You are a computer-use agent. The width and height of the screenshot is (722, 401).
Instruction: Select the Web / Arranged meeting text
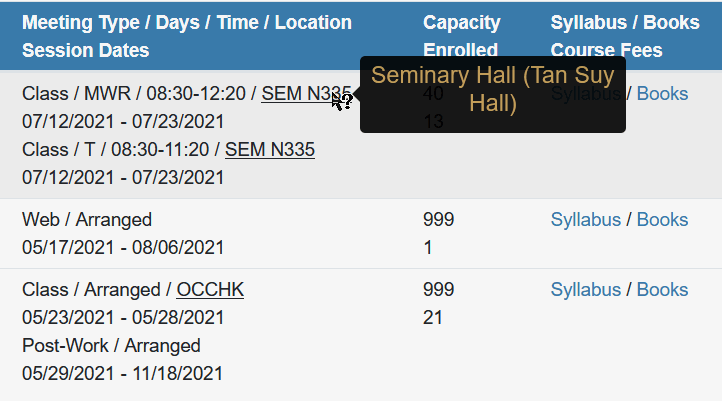tap(87, 220)
